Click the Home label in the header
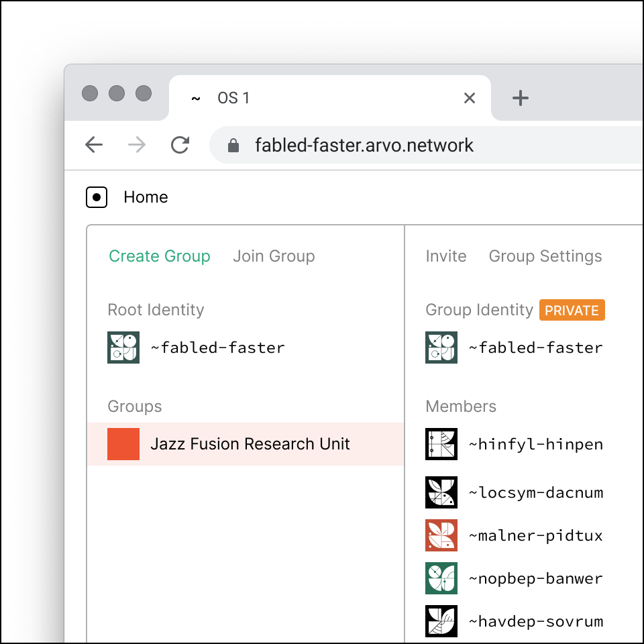Viewport: 644px width, 644px height. pos(146,197)
